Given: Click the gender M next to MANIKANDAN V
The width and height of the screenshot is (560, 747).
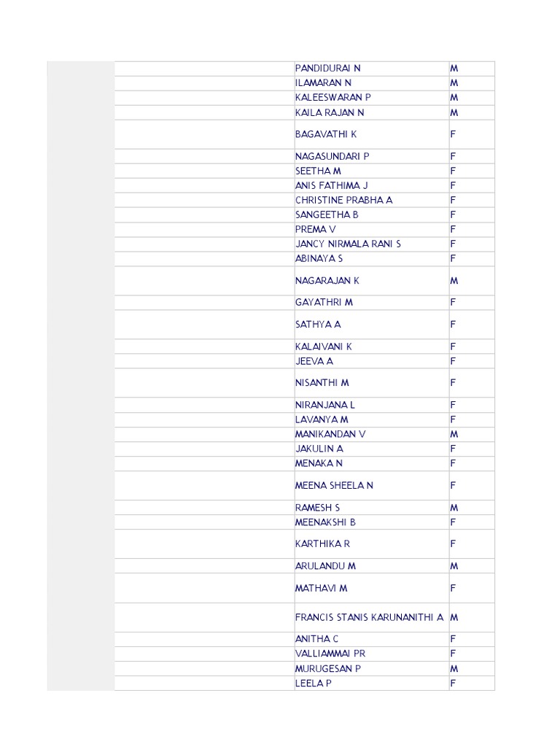Looking at the screenshot, I should (x=454, y=435).
